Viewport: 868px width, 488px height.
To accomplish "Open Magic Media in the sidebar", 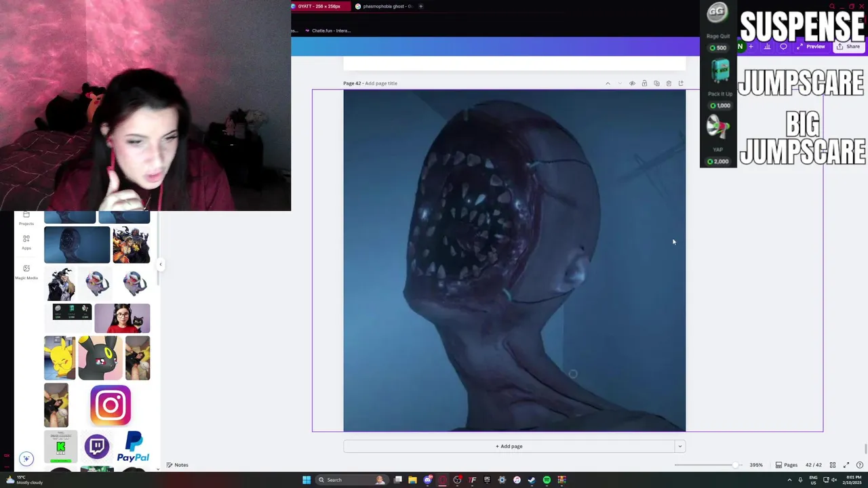I will [26, 272].
